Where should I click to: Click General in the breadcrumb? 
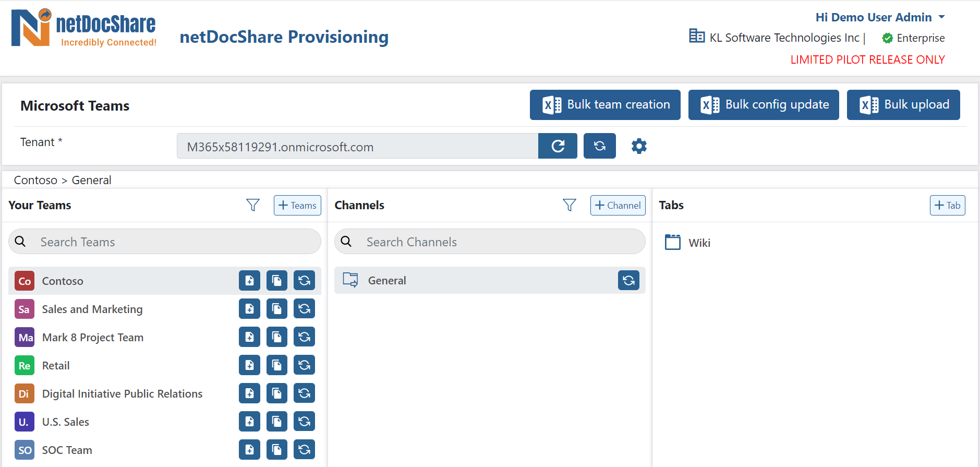[x=91, y=180]
